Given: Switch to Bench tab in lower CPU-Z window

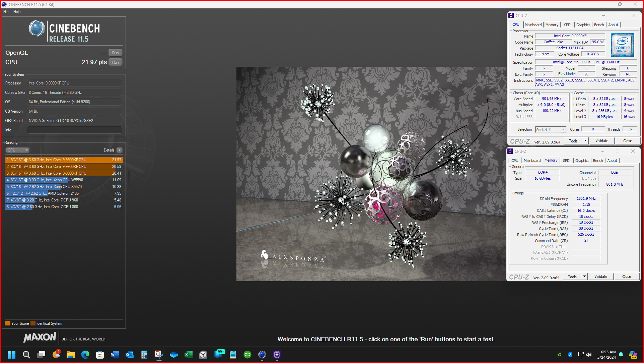Looking at the screenshot, I should coord(598,161).
